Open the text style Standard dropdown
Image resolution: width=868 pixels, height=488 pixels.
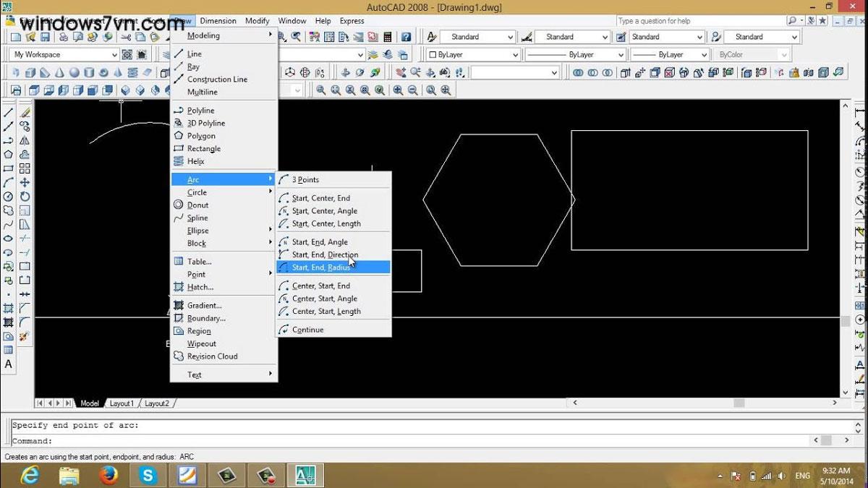point(477,37)
